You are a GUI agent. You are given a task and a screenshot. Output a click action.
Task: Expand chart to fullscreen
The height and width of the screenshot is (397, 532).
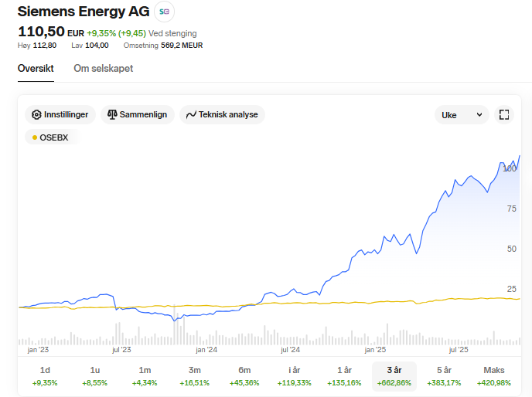(504, 115)
